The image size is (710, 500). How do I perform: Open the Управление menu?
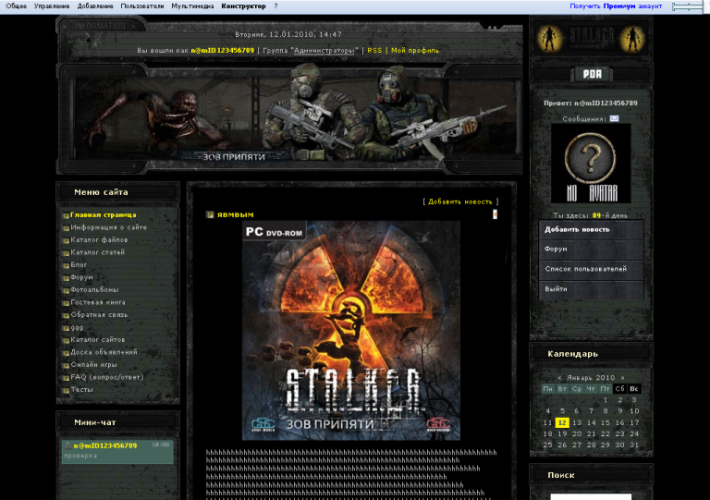click(x=52, y=6)
